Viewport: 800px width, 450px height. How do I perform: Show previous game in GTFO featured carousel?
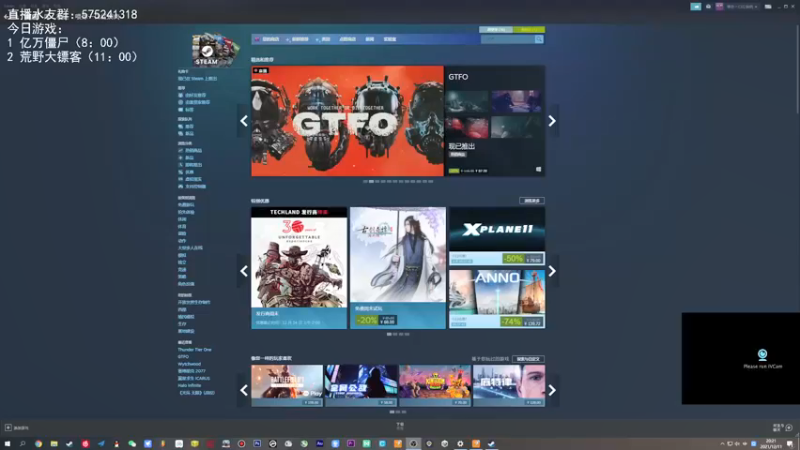pos(244,121)
